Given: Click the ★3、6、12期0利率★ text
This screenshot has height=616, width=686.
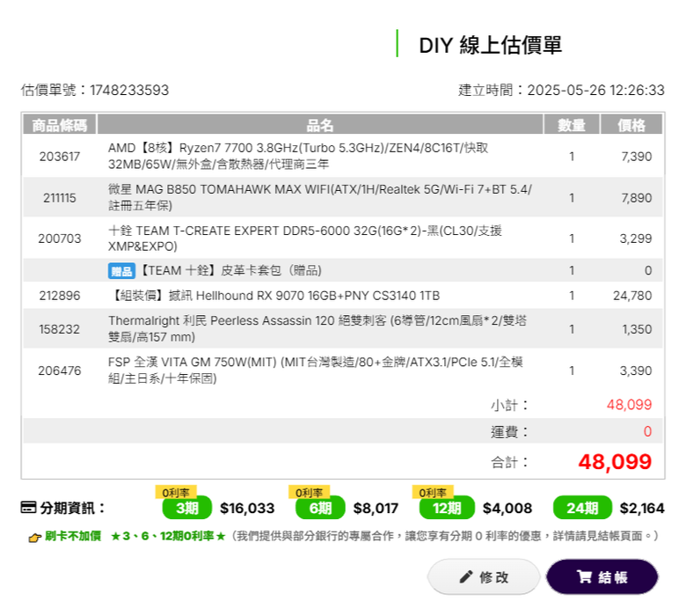Looking at the screenshot, I should point(168,536).
